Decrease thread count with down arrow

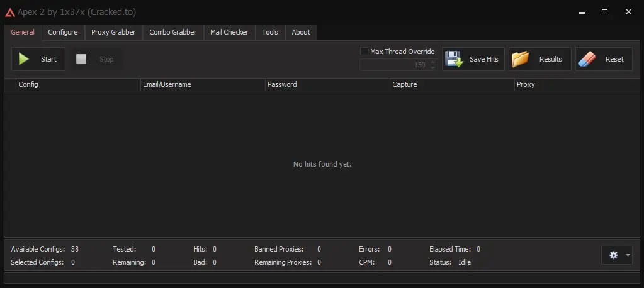pyautogui.click(x=432, y=68)
